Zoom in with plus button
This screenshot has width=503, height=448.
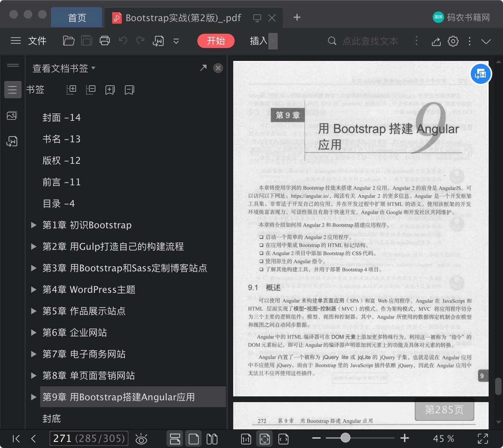coord(405,438)
